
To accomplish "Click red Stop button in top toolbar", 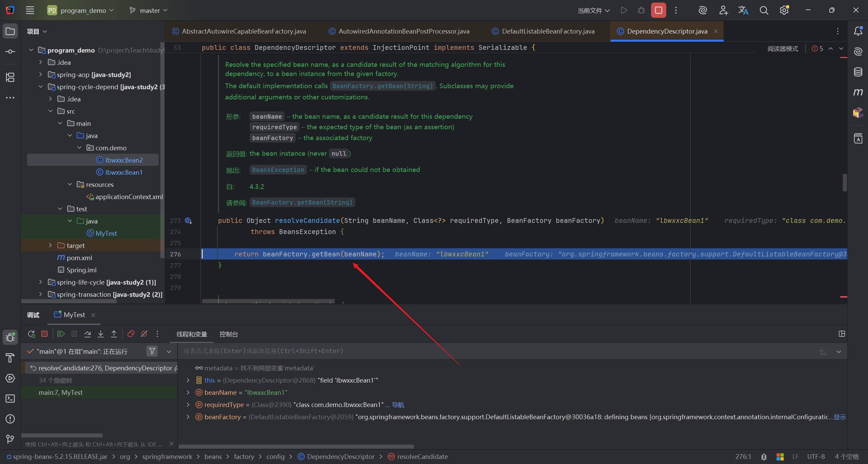I will point(658,10).
